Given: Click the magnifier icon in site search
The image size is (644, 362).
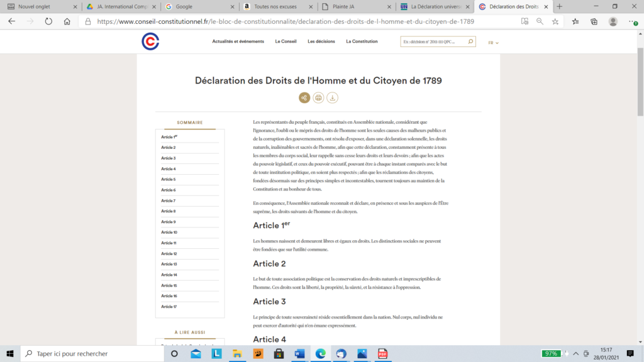Looking at the screenshot, I should pos(470,41).
